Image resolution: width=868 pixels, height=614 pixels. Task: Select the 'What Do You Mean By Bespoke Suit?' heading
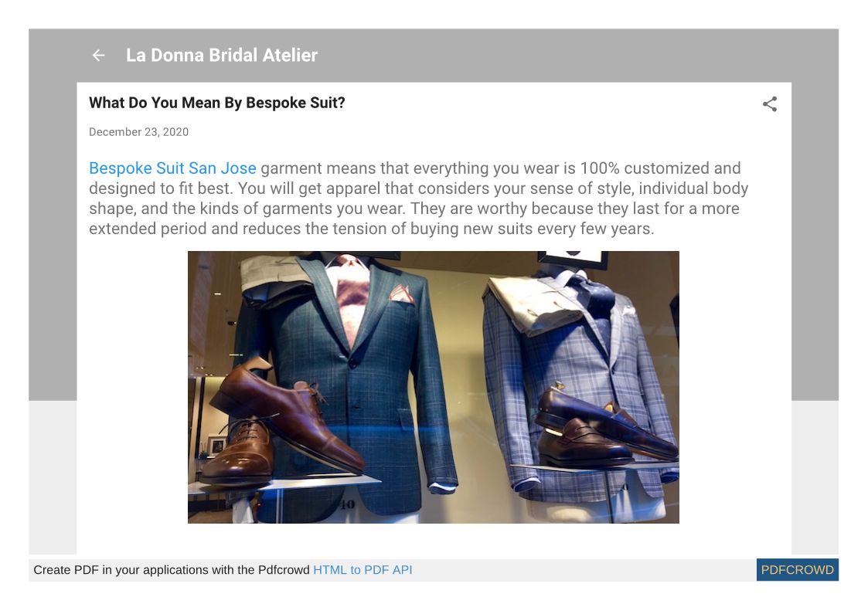[217, 103]
